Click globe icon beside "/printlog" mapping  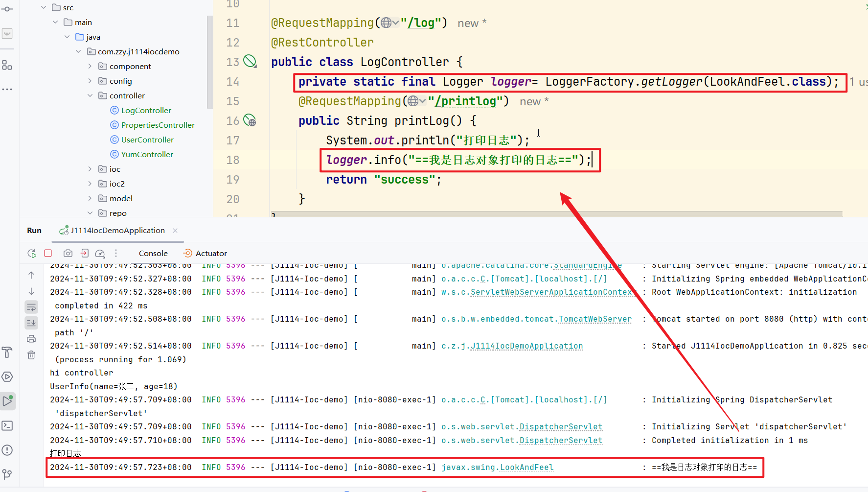(413, 101)
